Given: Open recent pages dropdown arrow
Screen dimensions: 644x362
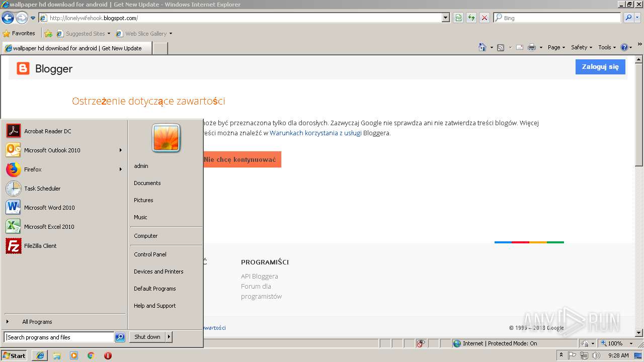Looking at the screenshot, I should (x=33, y=18).
